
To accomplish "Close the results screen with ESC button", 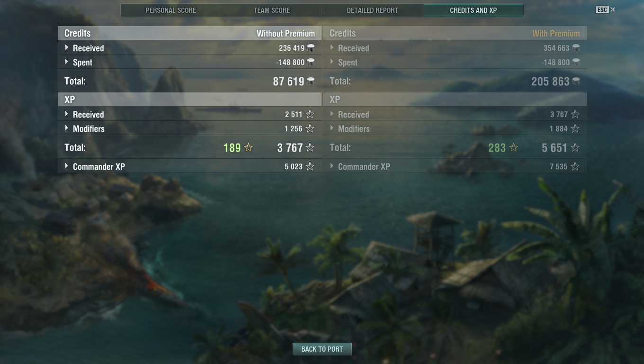I will pos(606,9).
